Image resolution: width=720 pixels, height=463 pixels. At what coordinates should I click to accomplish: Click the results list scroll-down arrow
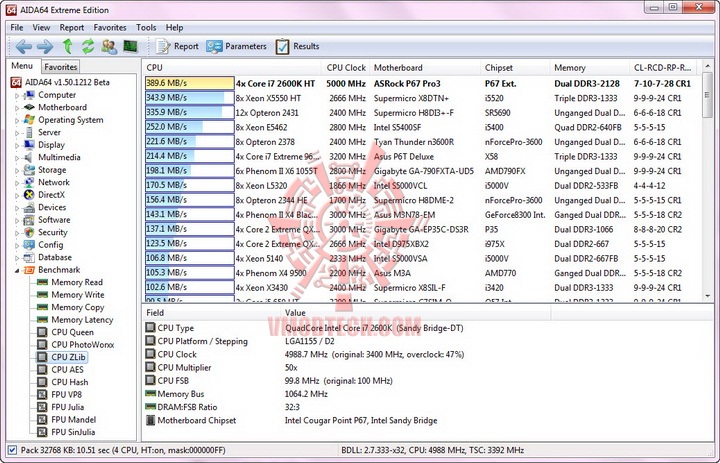pyautogui.click(x=707, y=296)
